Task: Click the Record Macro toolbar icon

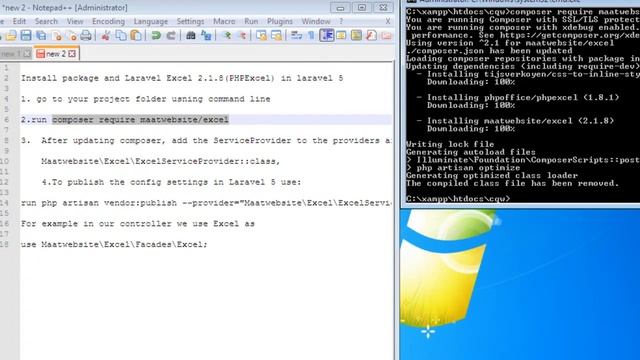Action: (x=386, y=36)
